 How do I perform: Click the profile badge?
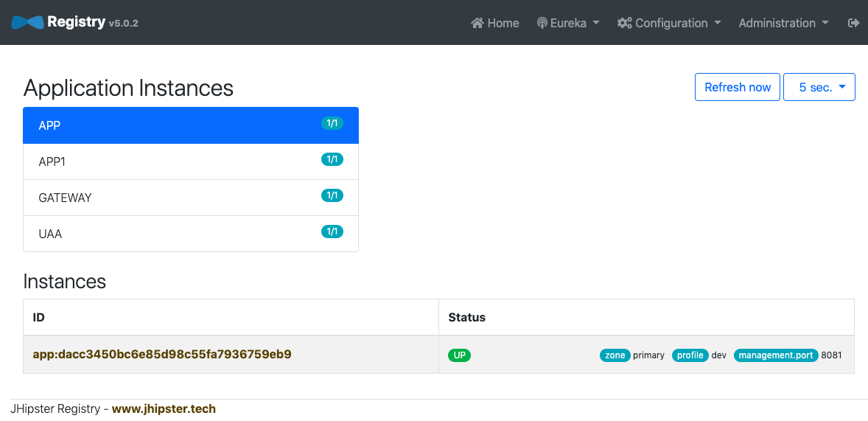pos(690,355)
